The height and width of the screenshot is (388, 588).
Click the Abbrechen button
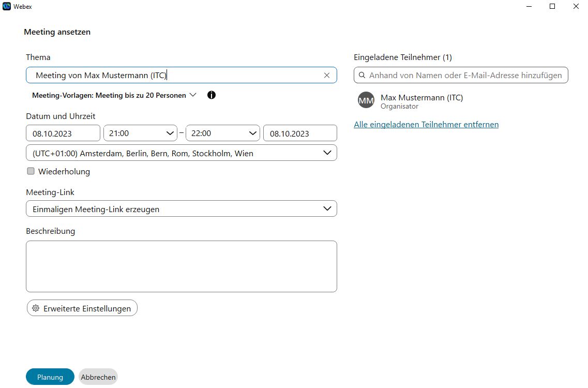[x=98, y=377]
